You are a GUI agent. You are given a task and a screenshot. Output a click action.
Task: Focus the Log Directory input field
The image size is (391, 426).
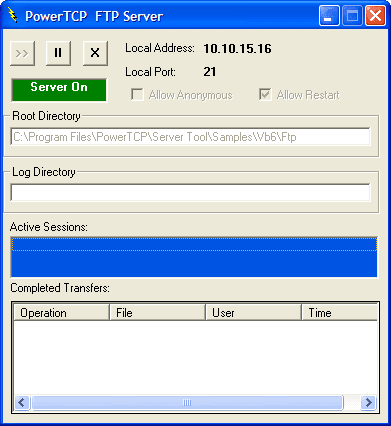190,193
